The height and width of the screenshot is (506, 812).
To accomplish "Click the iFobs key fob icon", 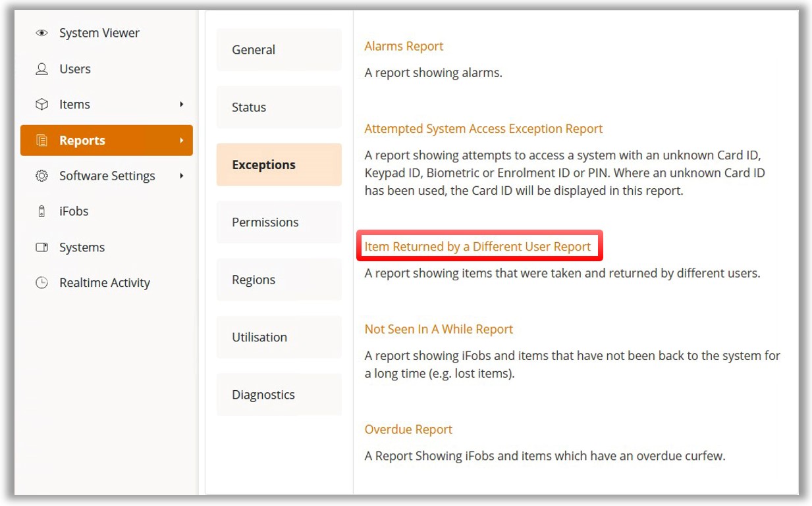I will point(41,211).
